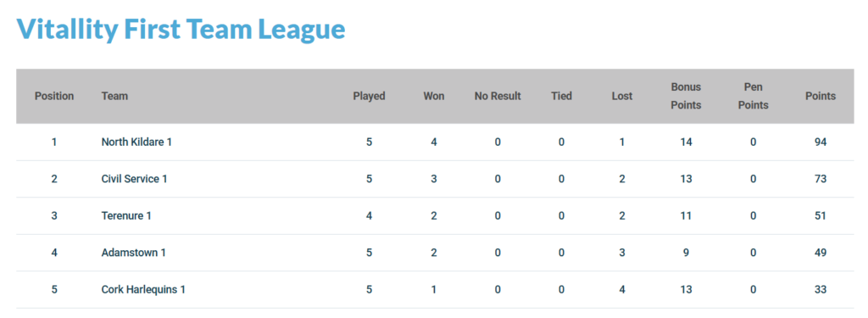Open the Adamstown 1 team entry
The height and width of the screenshot is (318, 868).
click(133, 253)
